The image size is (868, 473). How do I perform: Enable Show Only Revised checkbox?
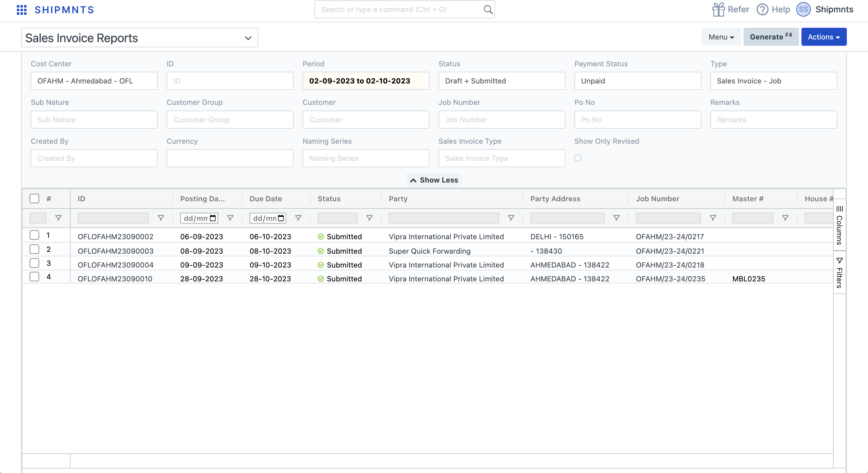pos(577,158)
